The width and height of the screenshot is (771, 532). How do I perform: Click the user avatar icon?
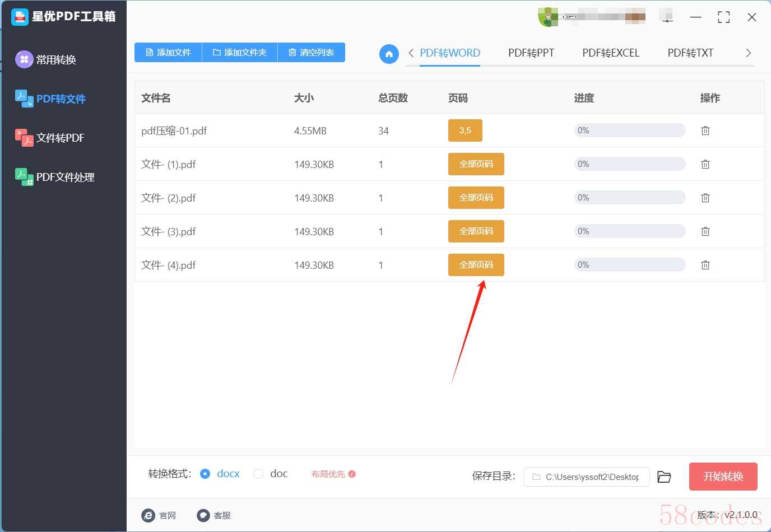click(x=547, y=17)
